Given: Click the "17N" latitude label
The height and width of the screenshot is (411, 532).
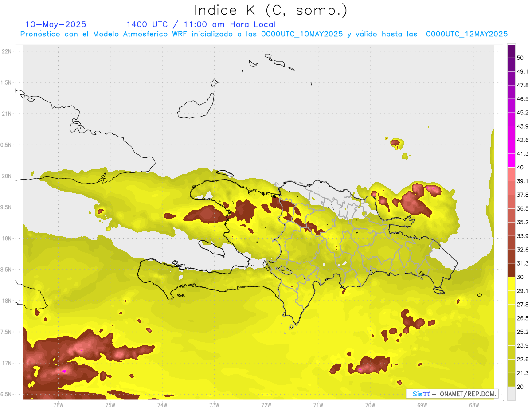Looking at the screenshot, I should 7,363.
